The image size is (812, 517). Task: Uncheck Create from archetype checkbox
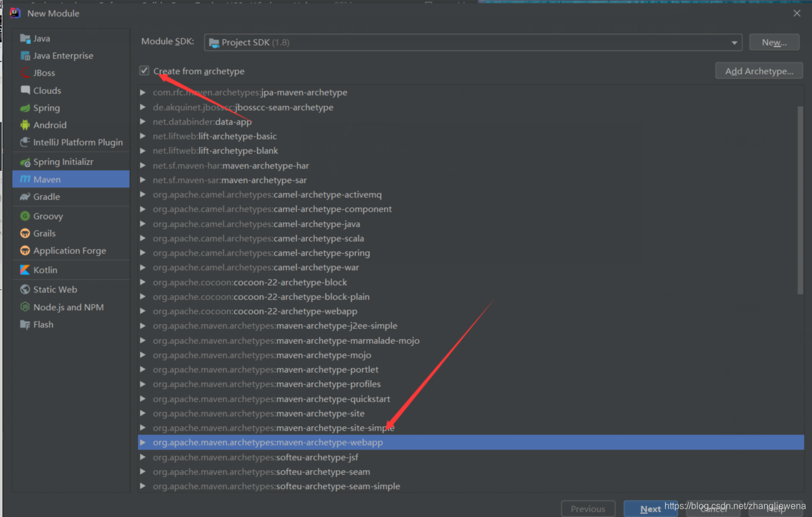tap(144, 71)
